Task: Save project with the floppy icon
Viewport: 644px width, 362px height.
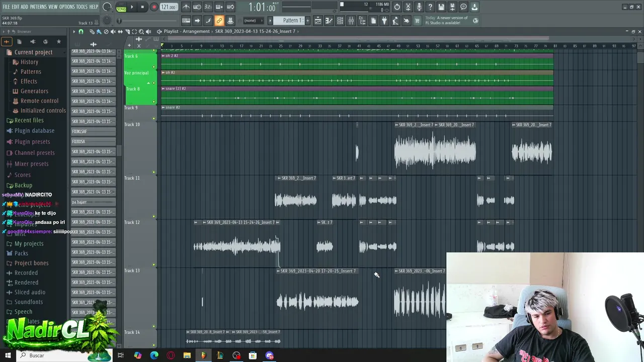Action: [x=441, y=7]
